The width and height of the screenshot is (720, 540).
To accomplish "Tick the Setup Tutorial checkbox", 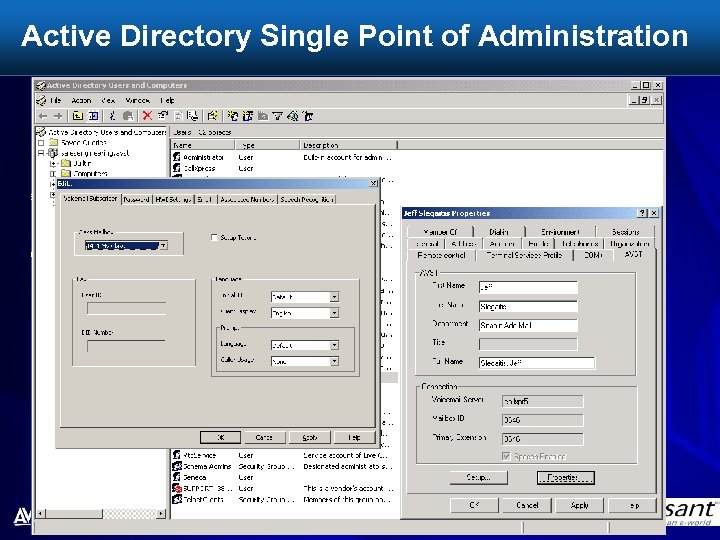I will point(214,237).
